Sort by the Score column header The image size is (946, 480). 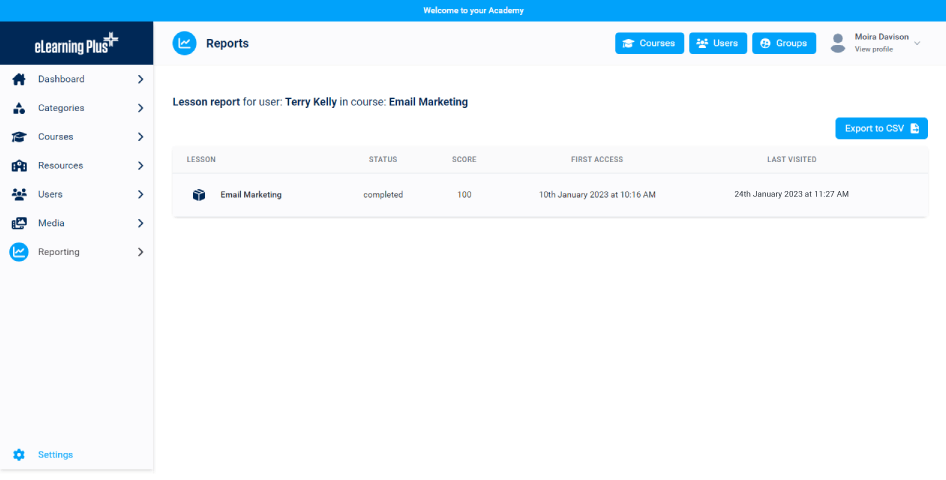(464, 159)
